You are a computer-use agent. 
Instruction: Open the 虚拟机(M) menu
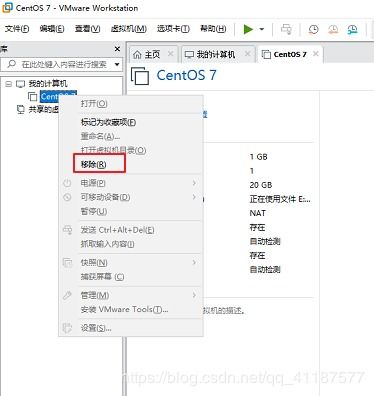pyautogui.click(x=129, y=29)
